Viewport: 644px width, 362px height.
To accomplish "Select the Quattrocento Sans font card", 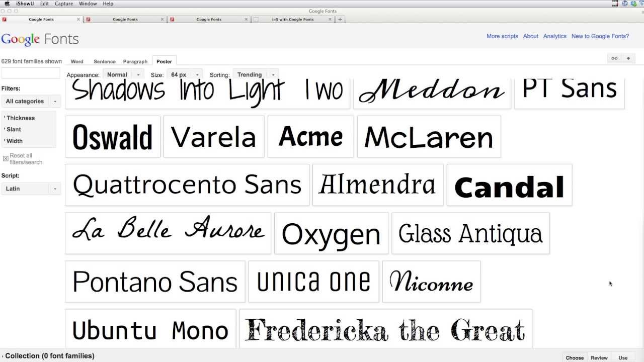I will click(x=187, y=185).
